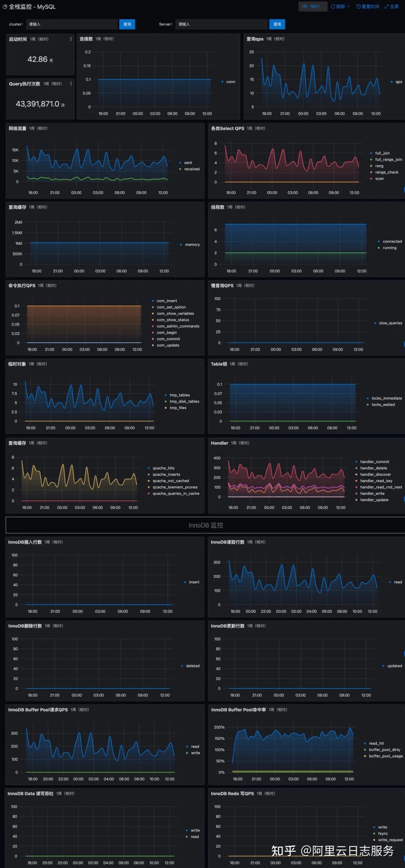Click the 慢查询QPS panel title
The width and height of the screenshot is (405, 868).
click(222, 286)
